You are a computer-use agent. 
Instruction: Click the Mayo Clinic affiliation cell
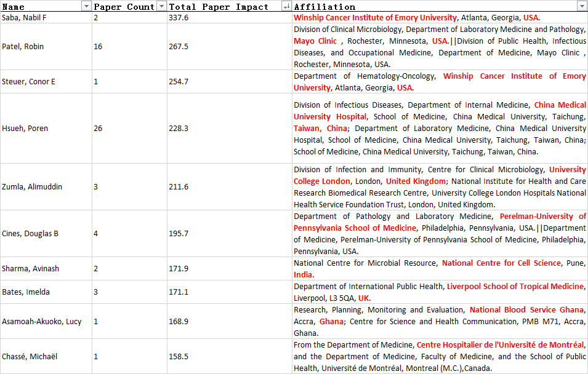[440, 47]
